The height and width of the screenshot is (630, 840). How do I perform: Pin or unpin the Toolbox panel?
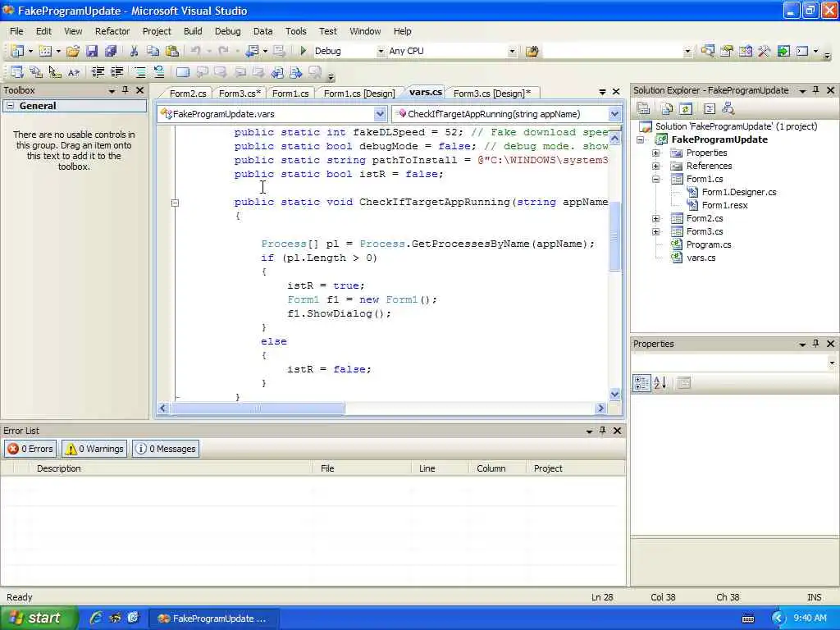point(126,90)
